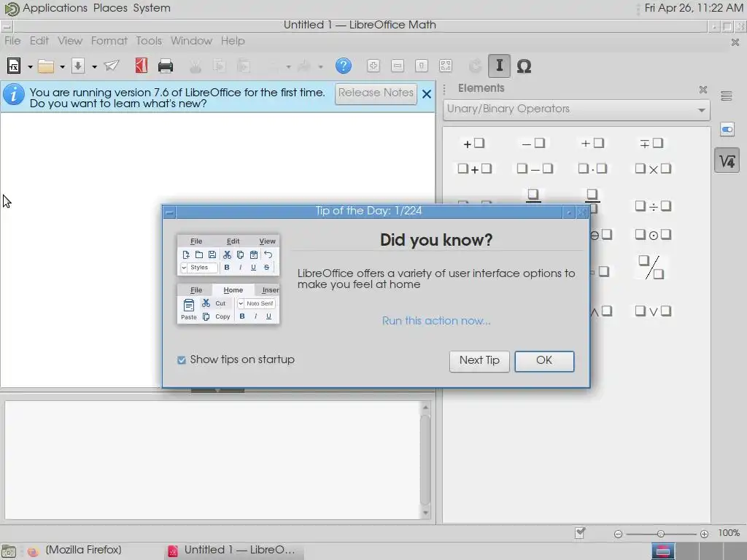Screen dimensions: 747x560
Task: Click the Zoom Out toolbar icon
Action: 398,66
